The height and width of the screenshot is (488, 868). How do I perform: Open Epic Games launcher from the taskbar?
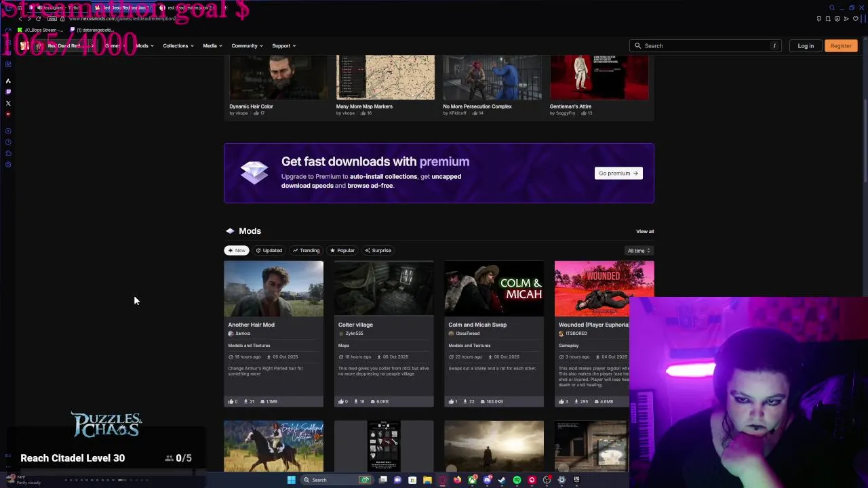click(x=576, y=480)
